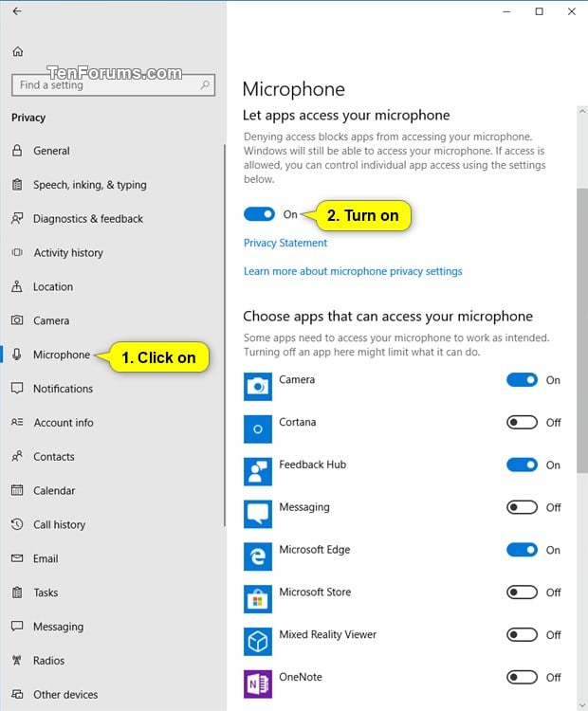Click the Camera sidebar icon
The height and width of the screenshot is (711, 588).
click(17, 320)
